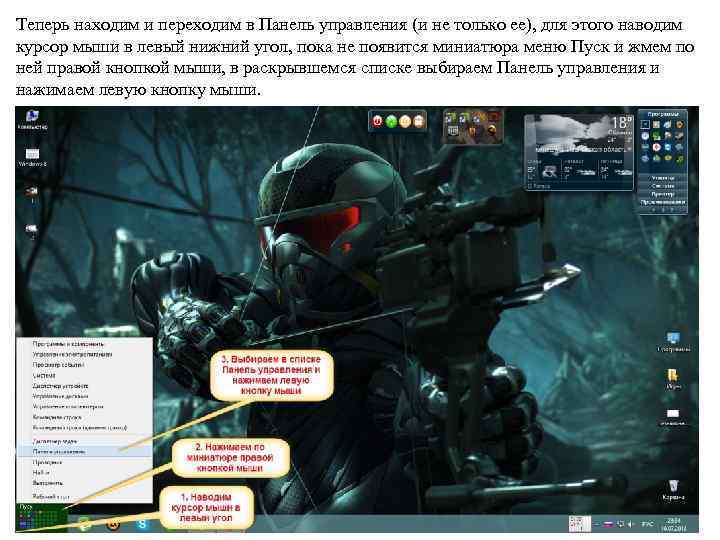Click the Пуск start thumbnail in corner
The image size is (720, 540).
pyautogui.click(x=41, y=518)
